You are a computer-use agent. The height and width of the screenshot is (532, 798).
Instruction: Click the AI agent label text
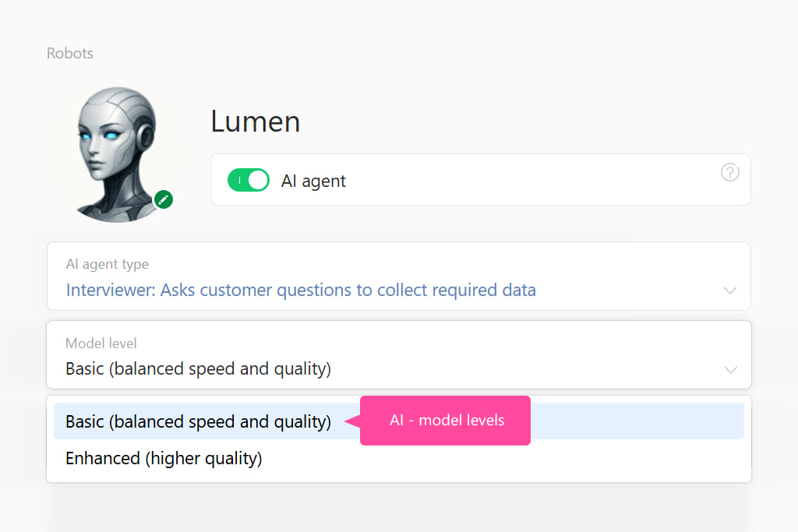[313, 181]
